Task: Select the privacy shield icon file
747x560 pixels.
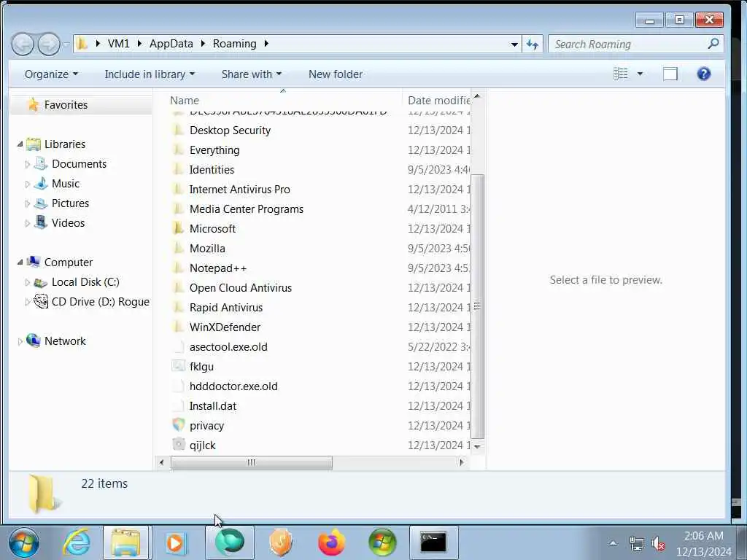Action: (178, 424)
